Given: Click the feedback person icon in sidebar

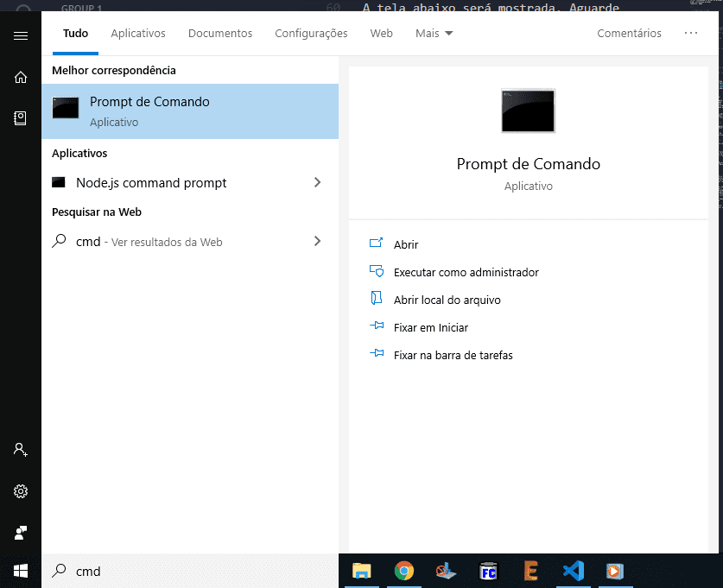Looking at the screenshot, I should (x=20, y=533).
